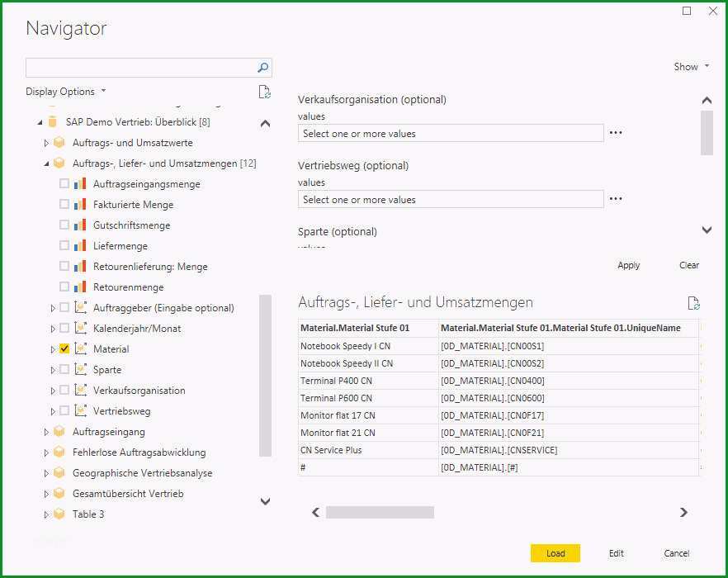Check the Retourenmenge checkbox
The height and width of the screenshot is (578, 728).
[x=64, y=287]
